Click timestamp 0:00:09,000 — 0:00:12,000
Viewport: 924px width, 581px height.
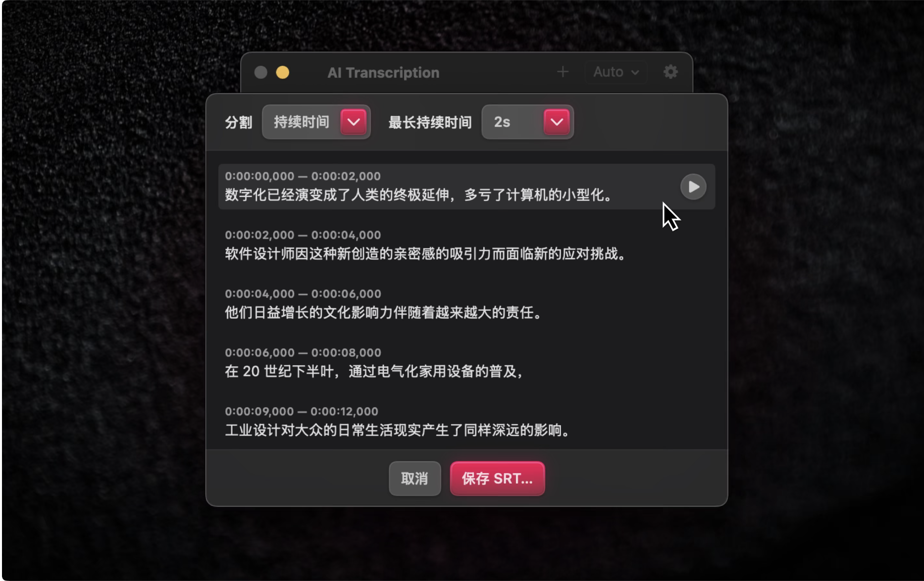point(302,412)
